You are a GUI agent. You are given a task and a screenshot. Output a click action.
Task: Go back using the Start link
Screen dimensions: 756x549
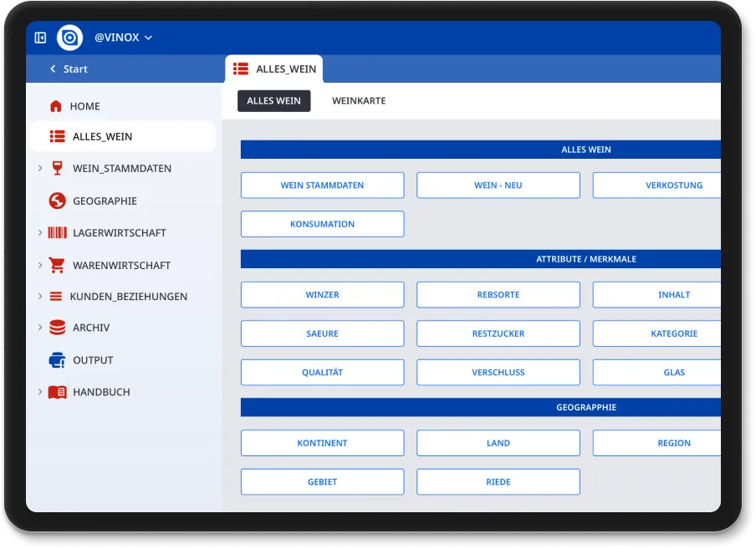(69, 69)
